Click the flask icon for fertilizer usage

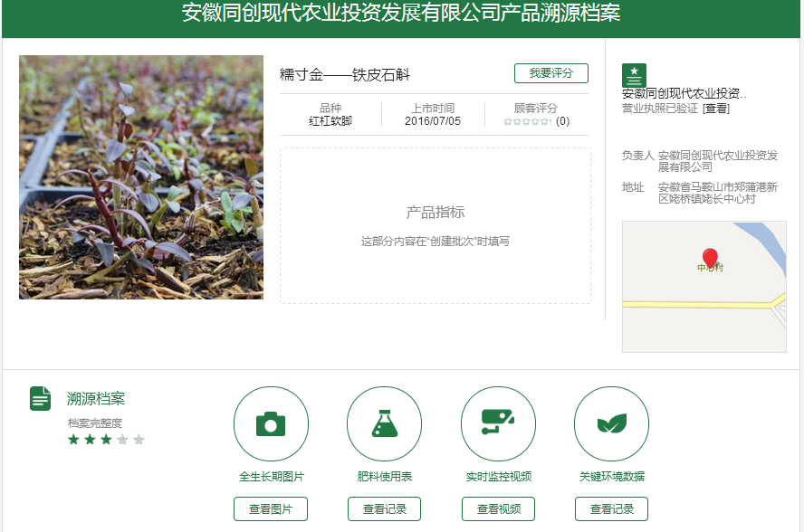tap(384, 423)
